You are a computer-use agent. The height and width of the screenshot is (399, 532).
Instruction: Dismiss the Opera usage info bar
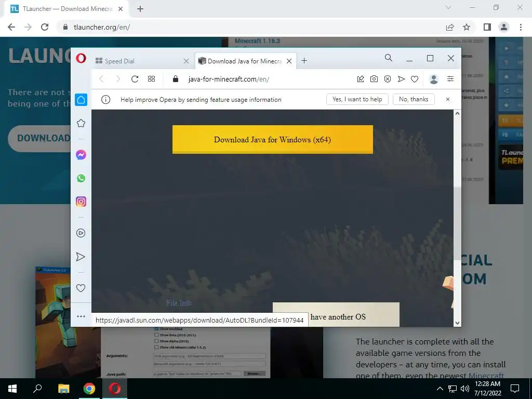[448, 99]
